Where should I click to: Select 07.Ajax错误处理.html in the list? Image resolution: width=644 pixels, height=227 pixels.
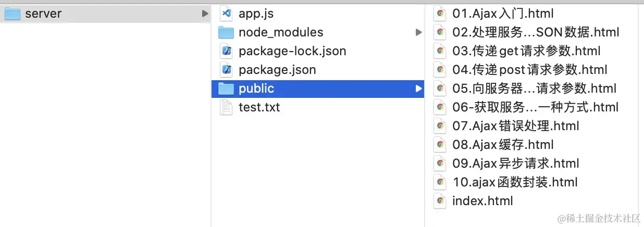pos(515,126)
